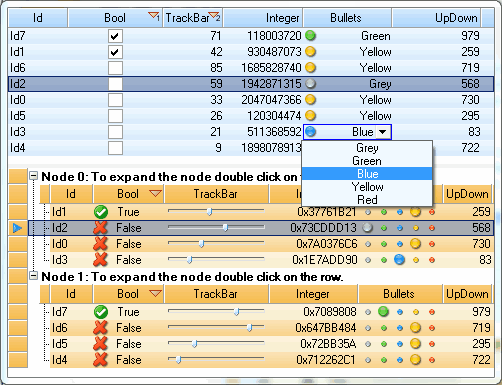The height and width of the screenshot is (385, 502).
Task: Select the large yellow bullet radio in Node 0 Id1 row
Action: tap(415, 212)
